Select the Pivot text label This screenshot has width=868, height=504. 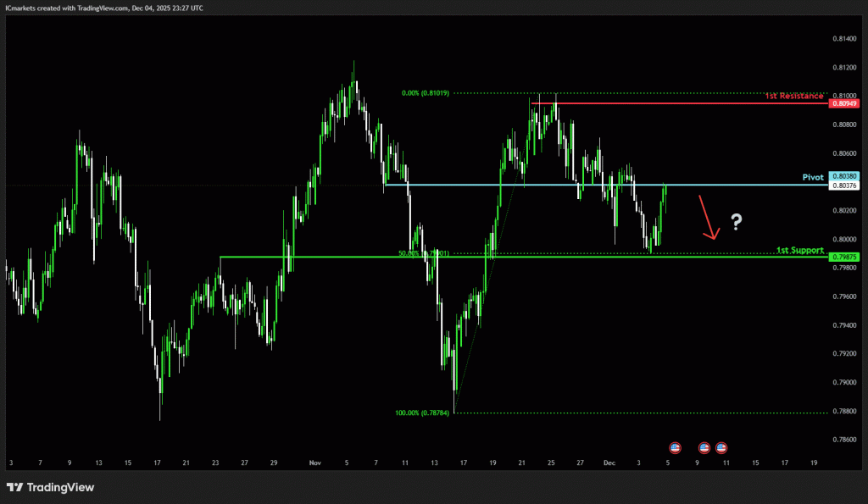(813, 177)
